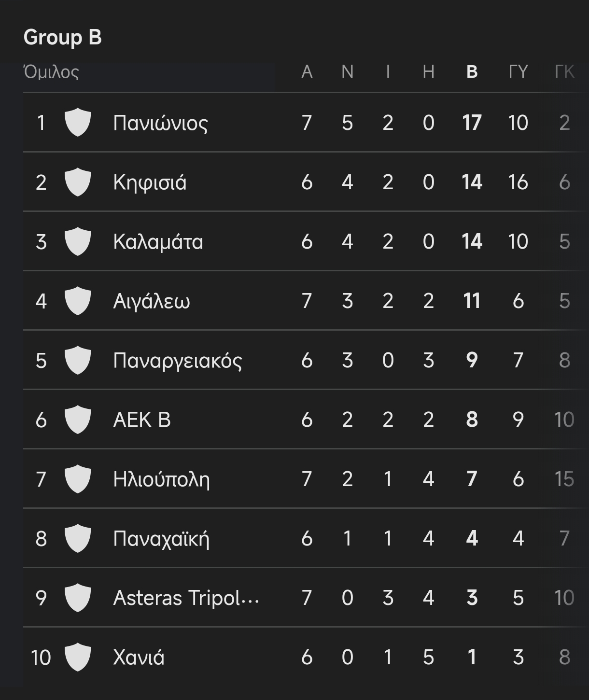Select the Αιγάλεω team badge icon
Screen dimensions: 589x700
[77, 301]
